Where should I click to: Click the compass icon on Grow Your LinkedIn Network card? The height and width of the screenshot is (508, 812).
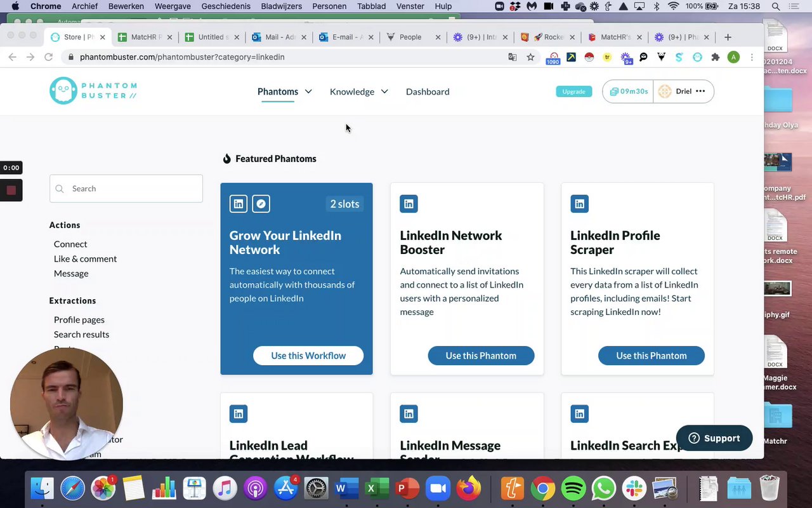tap(261, 204)
